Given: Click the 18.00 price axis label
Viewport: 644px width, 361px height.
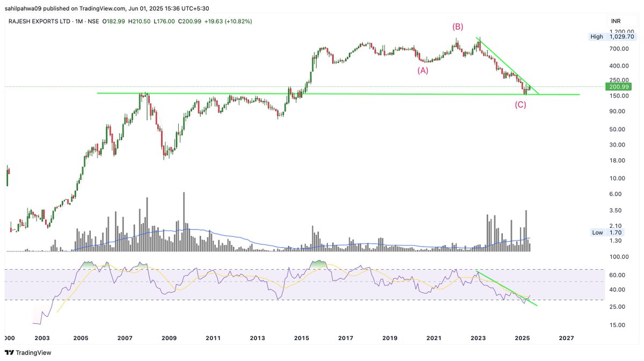Looking at the screenshot, I should 617,161.
